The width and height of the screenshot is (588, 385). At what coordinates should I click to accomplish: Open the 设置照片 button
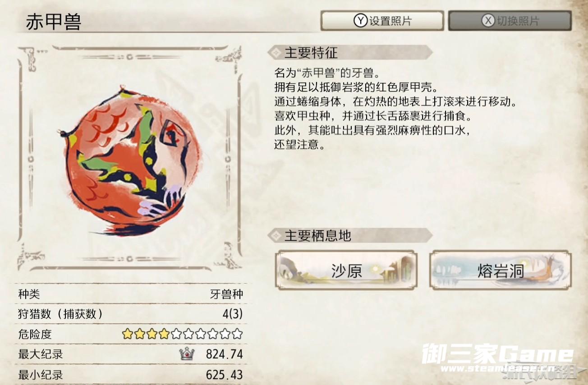click(382, 21)
